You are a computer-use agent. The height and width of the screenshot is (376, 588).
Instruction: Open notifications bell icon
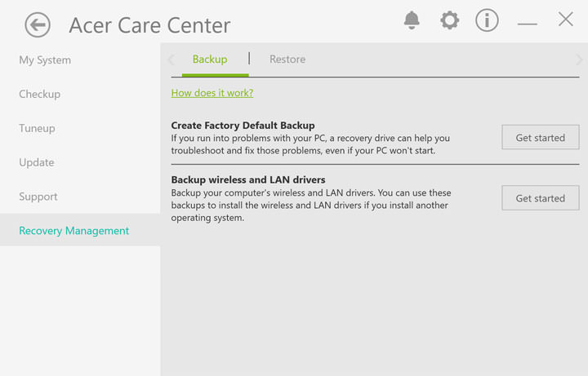coord(412,20)
